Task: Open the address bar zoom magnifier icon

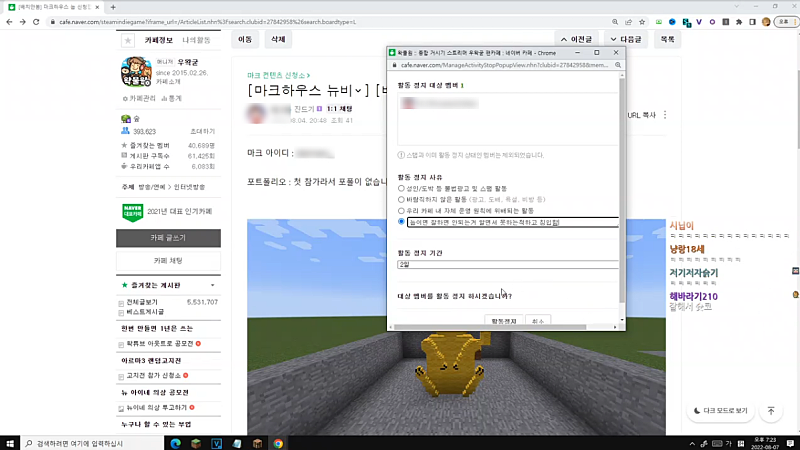Action: point(615,22)
